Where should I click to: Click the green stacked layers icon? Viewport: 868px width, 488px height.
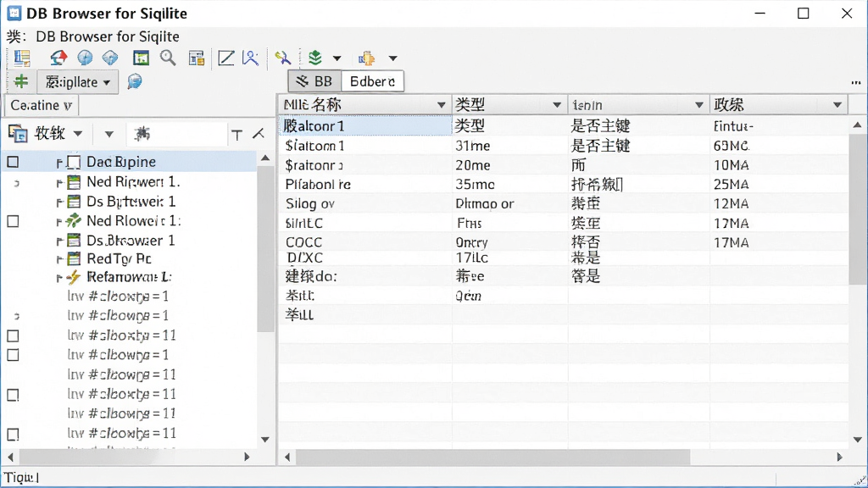pos(315,57)
